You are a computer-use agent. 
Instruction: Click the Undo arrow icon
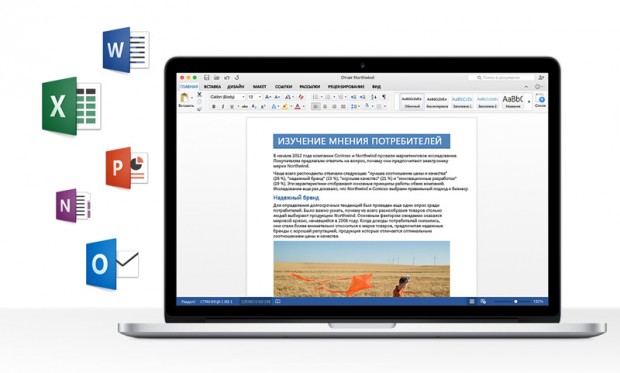coord(227,78)
